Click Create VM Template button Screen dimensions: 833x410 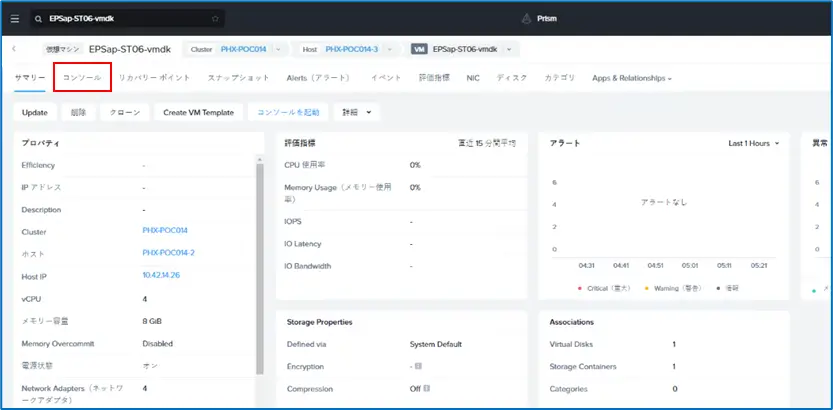(x=199, y=113)
